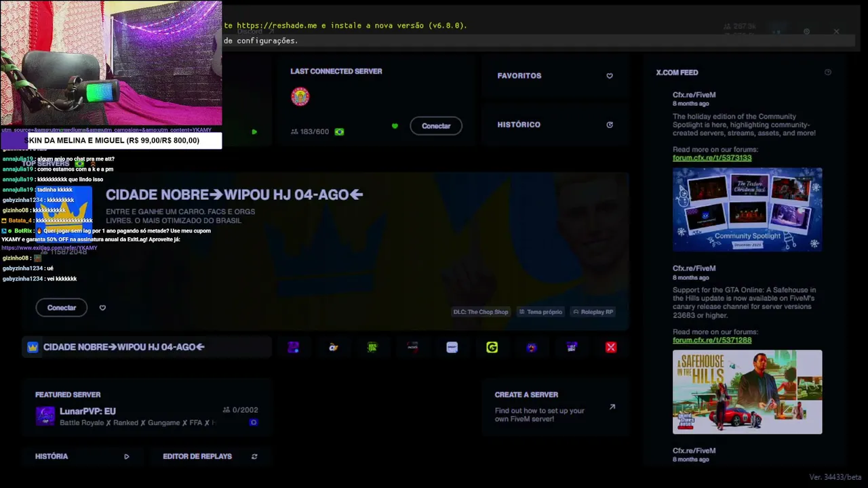Click the 'Roleplay RP' tag

(x=593, y=312)
